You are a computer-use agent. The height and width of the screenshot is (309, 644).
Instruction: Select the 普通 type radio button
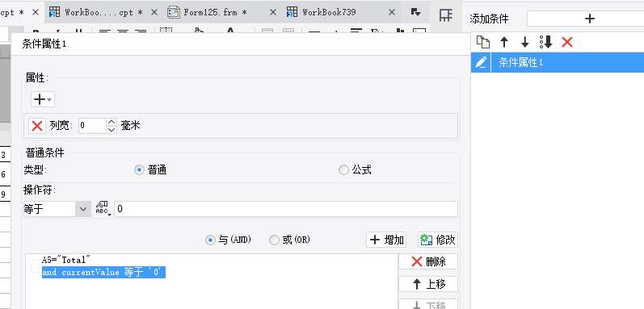coord(139,169)
